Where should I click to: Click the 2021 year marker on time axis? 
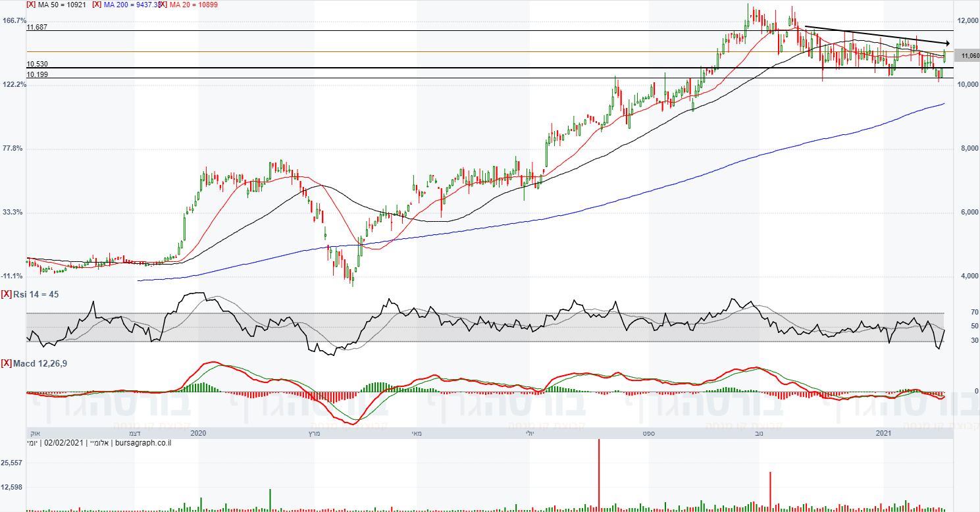click(x=883, y=433)
